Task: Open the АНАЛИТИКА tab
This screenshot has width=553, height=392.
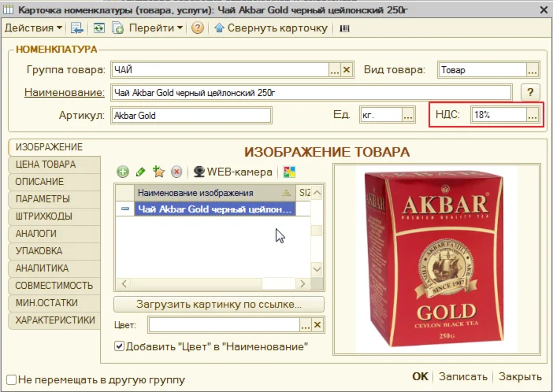Action: tap(54, 268)
